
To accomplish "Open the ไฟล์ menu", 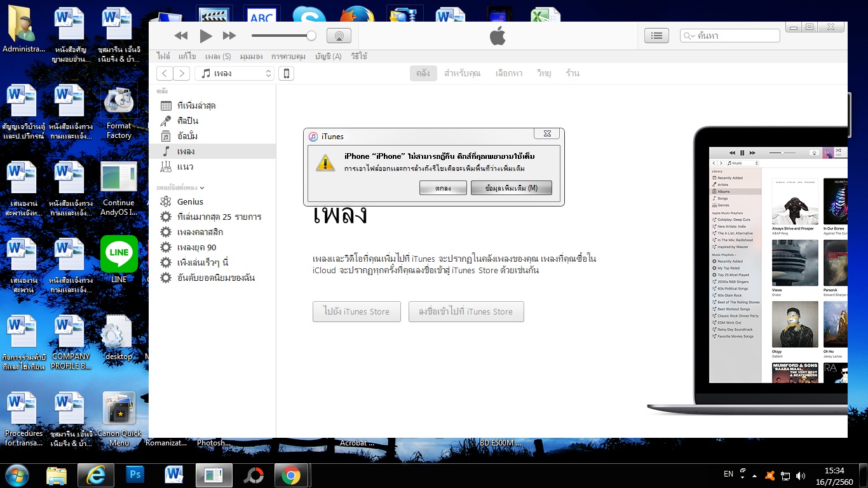I will 163,57.
